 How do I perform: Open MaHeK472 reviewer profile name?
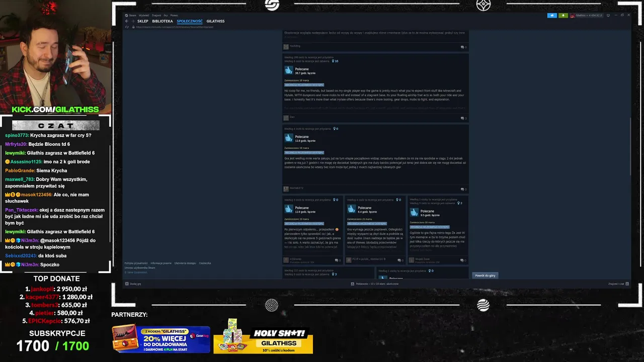coord(296,189)
